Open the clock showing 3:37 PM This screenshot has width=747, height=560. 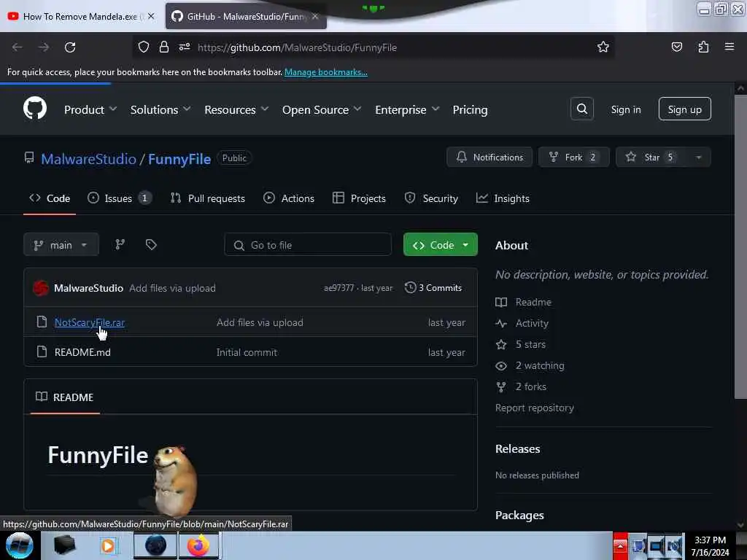coord(710,545)
